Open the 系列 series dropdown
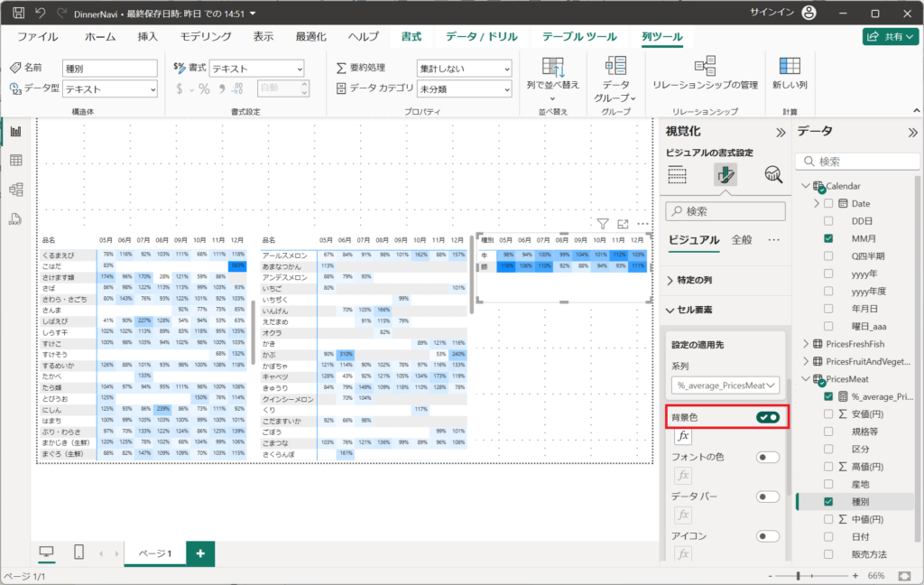Viewport: 924px width, 585px height. [725, 385]
